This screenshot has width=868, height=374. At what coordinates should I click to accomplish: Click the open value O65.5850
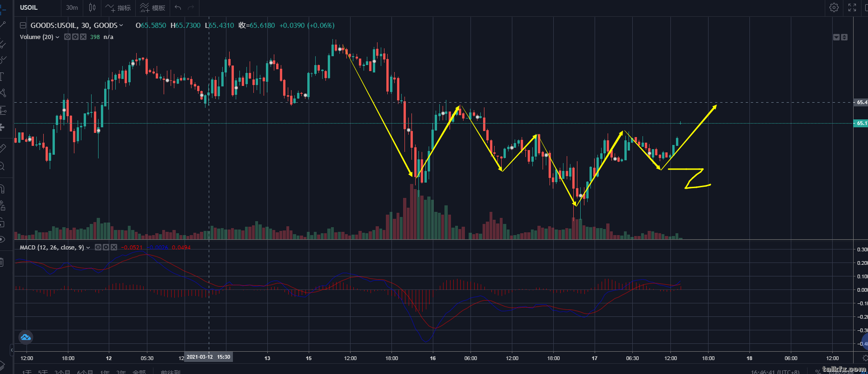(151, 26)
